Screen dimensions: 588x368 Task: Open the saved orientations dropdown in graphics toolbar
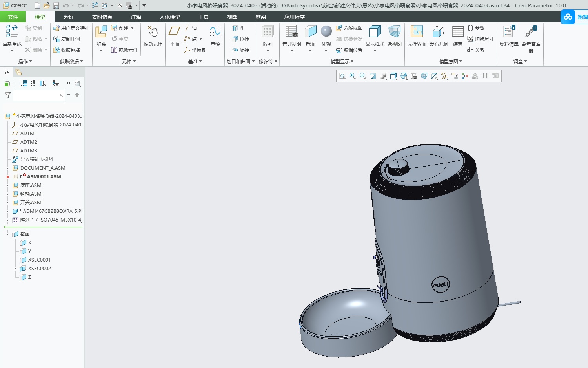[393, 76]
